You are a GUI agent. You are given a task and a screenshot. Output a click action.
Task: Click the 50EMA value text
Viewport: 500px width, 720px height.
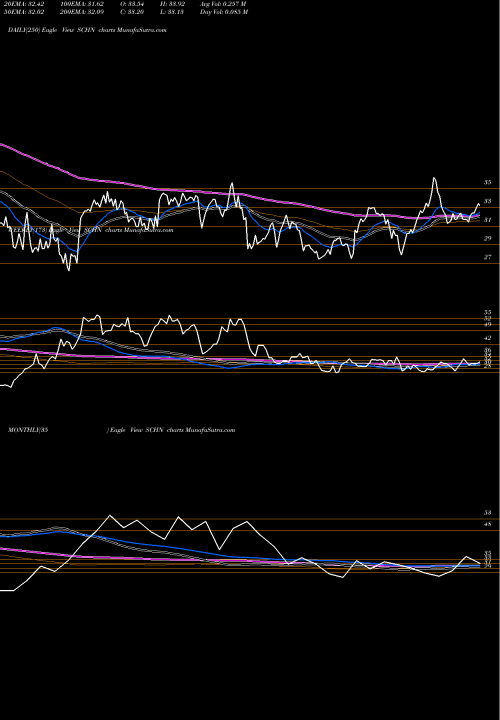tap(24, 12)
